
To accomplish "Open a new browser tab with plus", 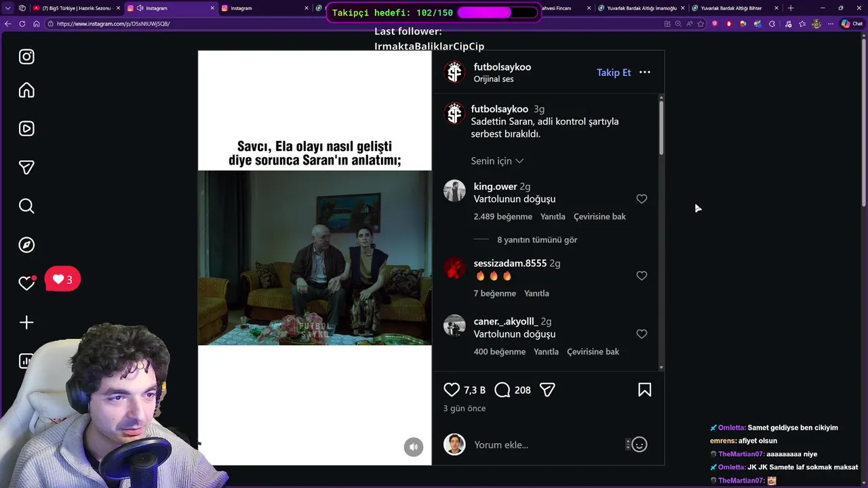I will click(791, 8).
